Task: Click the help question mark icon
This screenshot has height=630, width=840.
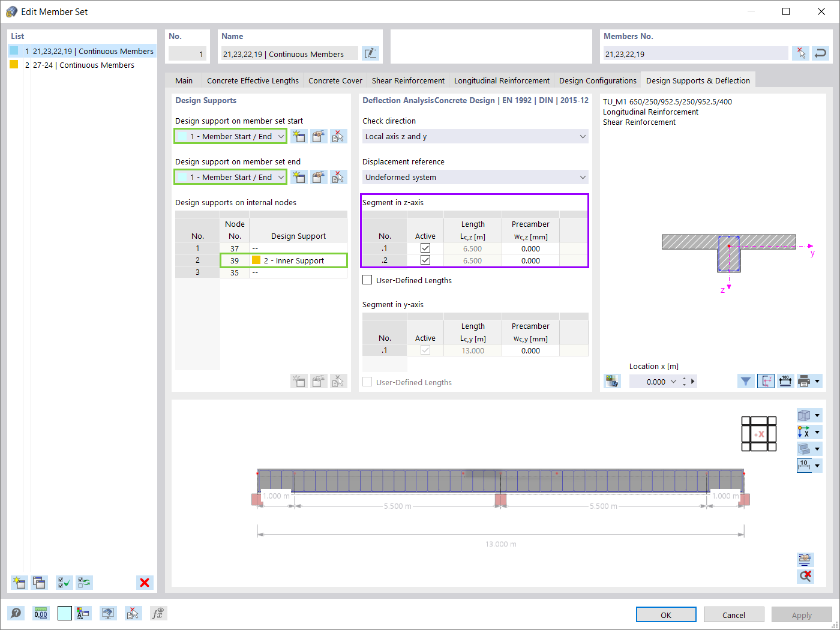Action: [16, 613]
